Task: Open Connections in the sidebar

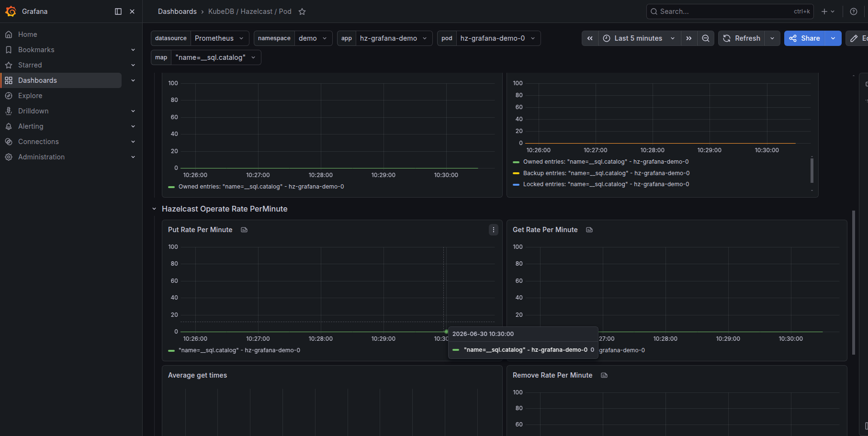Action: coord(38,142)
